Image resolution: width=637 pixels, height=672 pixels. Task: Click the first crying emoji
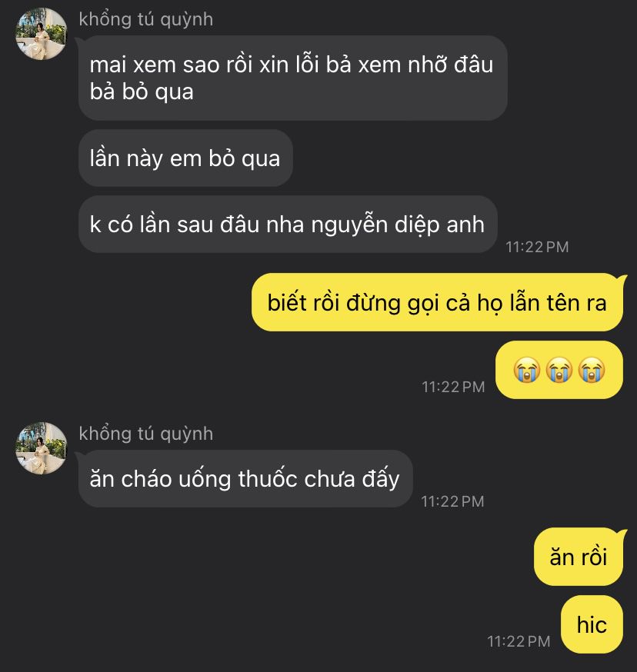tap(527, 369)
